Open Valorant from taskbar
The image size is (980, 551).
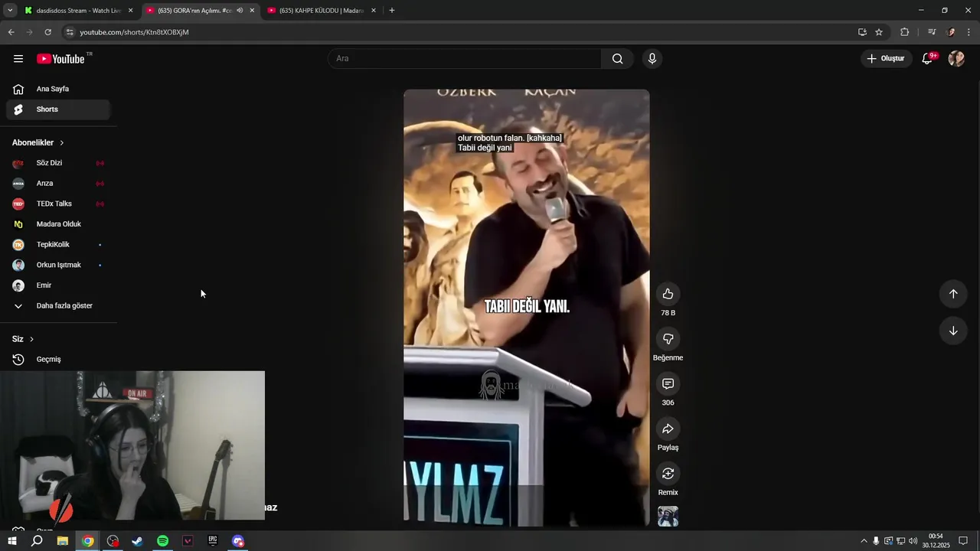click(x=188, y=541)
